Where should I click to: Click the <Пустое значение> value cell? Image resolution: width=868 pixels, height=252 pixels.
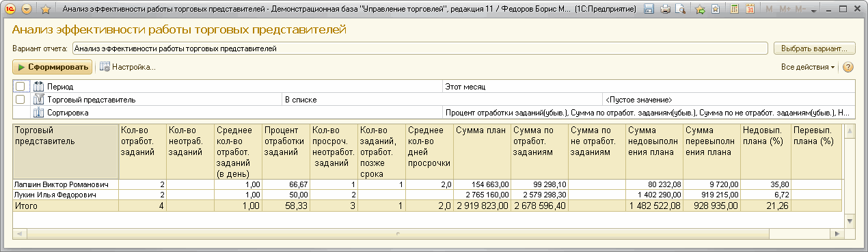[x=729, y=100]
